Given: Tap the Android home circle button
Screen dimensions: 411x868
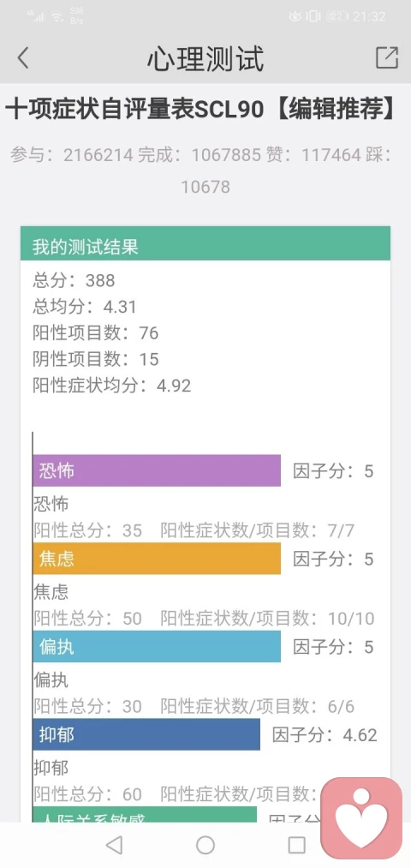Looking at the screenshot, I should click(x=205, y=845).
